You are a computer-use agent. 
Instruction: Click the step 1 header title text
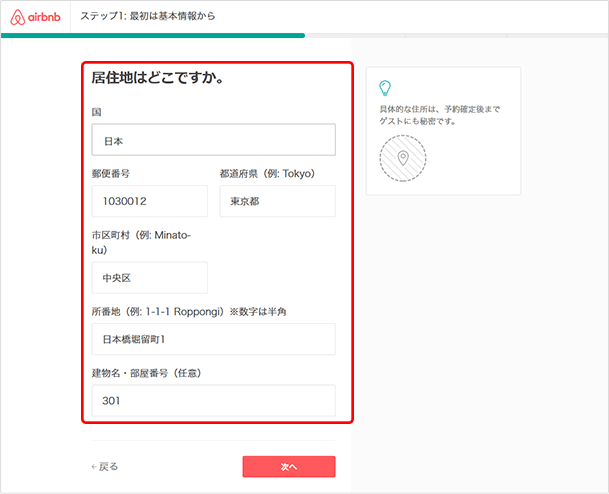pos(148,16)
